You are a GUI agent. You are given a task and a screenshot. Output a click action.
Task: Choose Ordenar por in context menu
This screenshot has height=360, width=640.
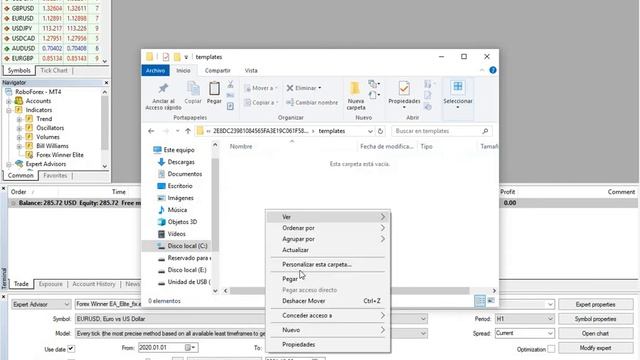[x=328, y=228]
